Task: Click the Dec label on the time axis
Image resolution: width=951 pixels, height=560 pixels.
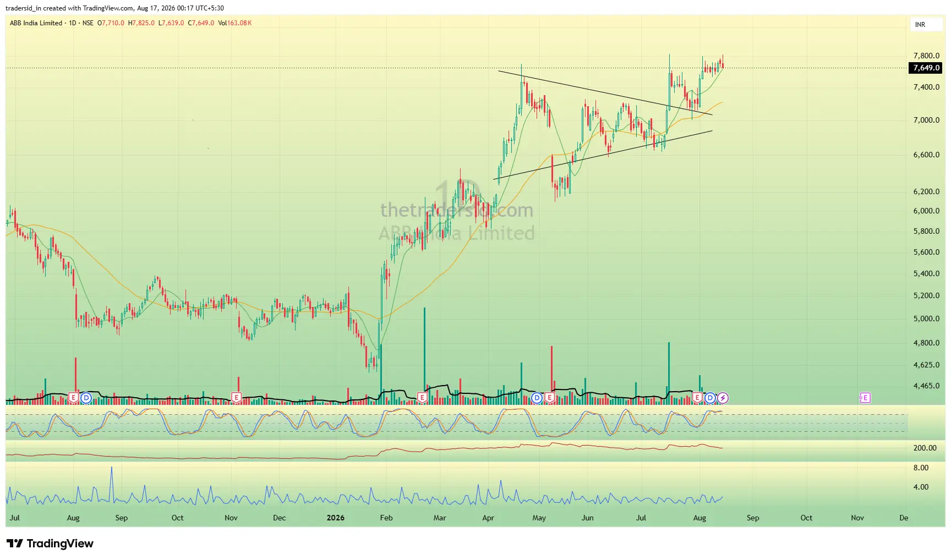Action: click(x=279, y=518)
